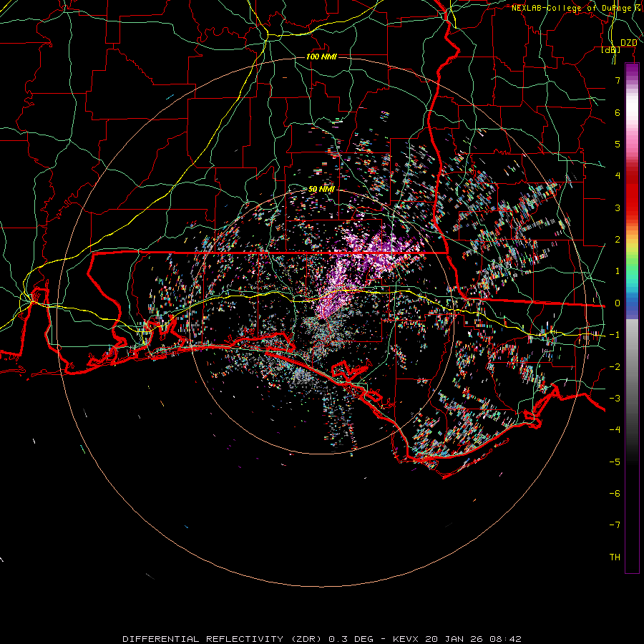Click the -2 dB value on the color scale

click(x=615, y=367)
